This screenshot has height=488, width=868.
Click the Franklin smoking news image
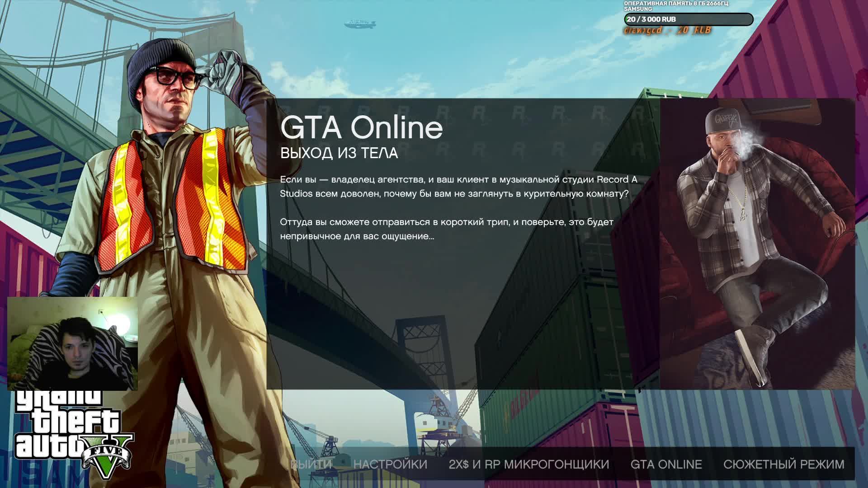[x=757, y=244]
